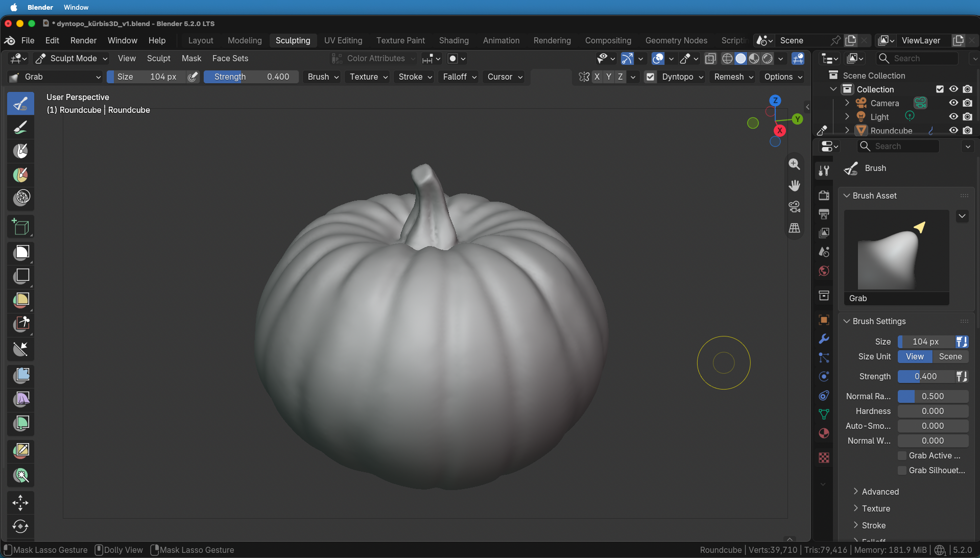This screenshot has height=558, width=980.
Task: Open the World properties tab
Action: (824, 271)
